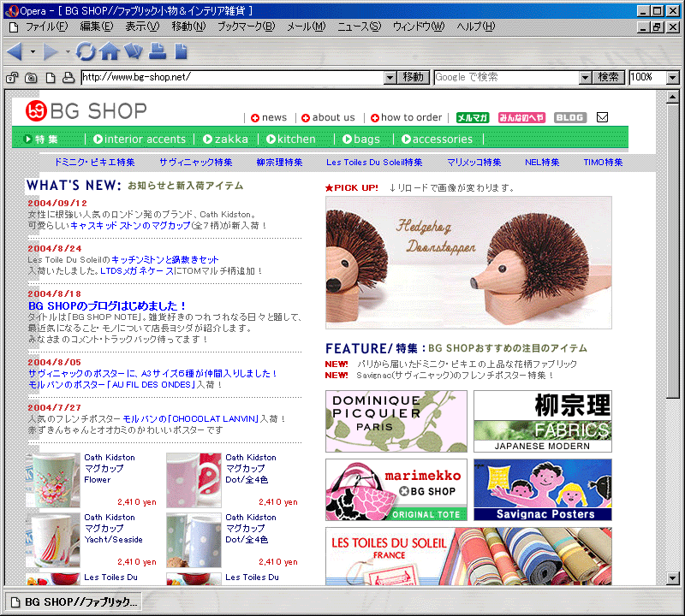Click the gray BLOG badge
This screenshot has width=685, height=616.
(x=569, y=118)
